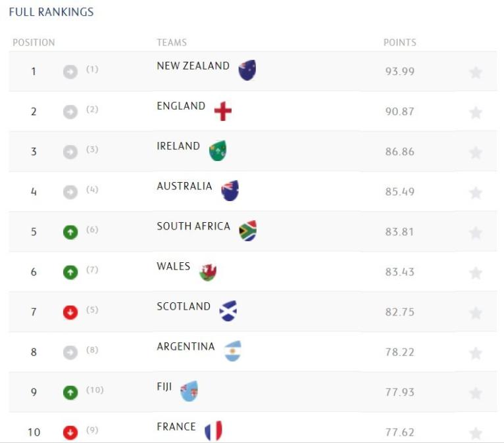This screenshot has width=504, height=443.
Task: Click the Scotland saltire flag icon
Action: pos(228,311)
